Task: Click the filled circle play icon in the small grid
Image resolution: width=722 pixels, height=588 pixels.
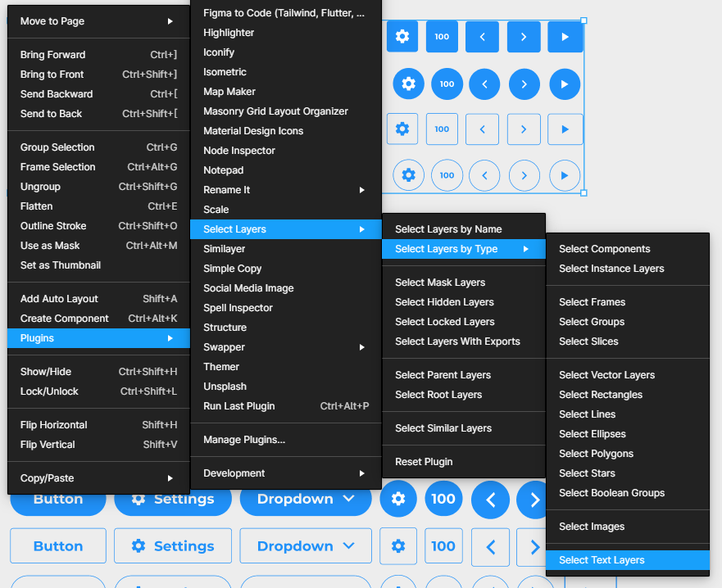Action: point(565,84)
